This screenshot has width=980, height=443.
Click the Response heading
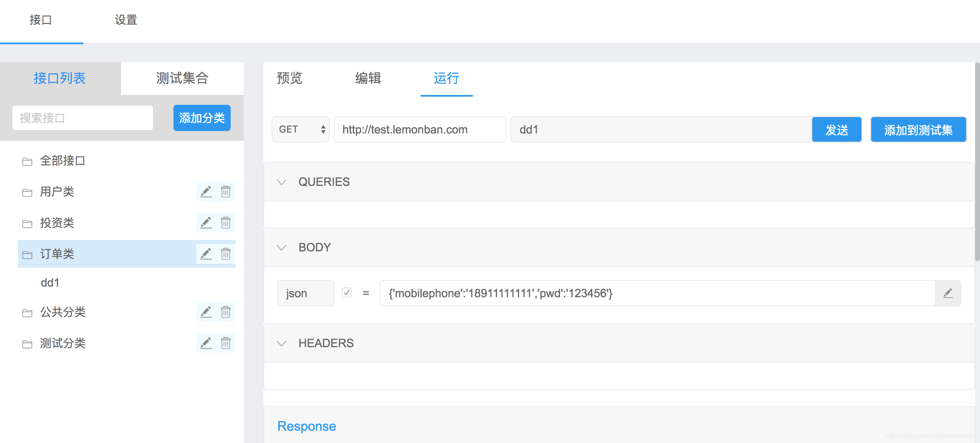click(x=307, y=426)
